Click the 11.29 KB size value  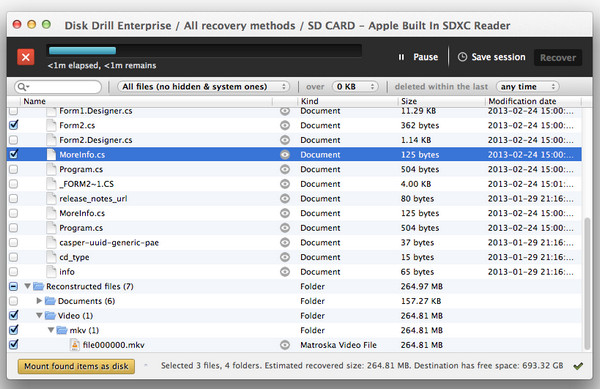(x=418, y=111)
